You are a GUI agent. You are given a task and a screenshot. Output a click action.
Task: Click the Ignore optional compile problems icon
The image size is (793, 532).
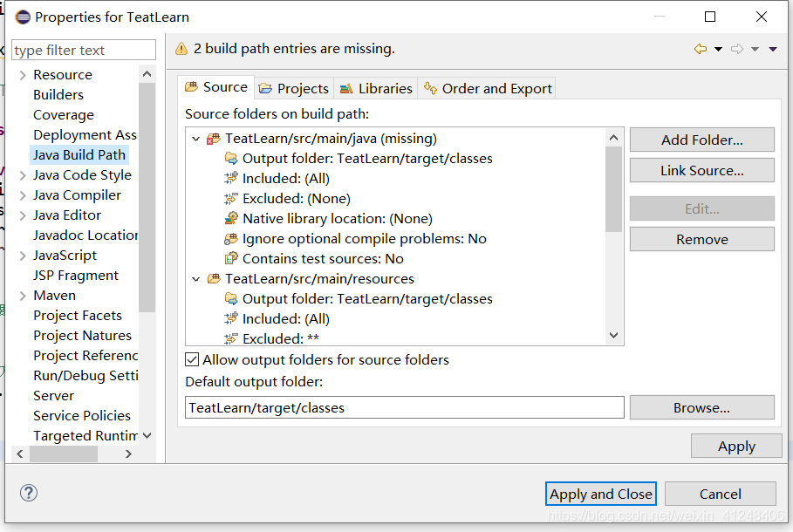point(231,239)
